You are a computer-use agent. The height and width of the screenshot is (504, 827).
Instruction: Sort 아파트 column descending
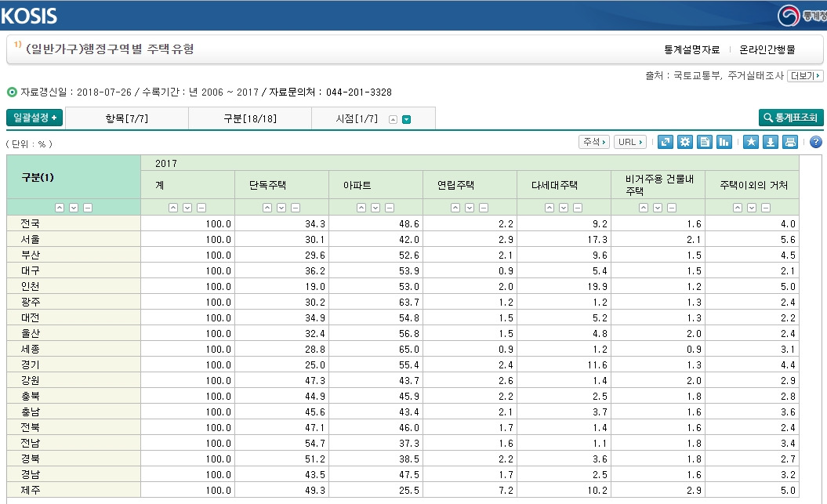pyautogui.click(x=375, y=208)
